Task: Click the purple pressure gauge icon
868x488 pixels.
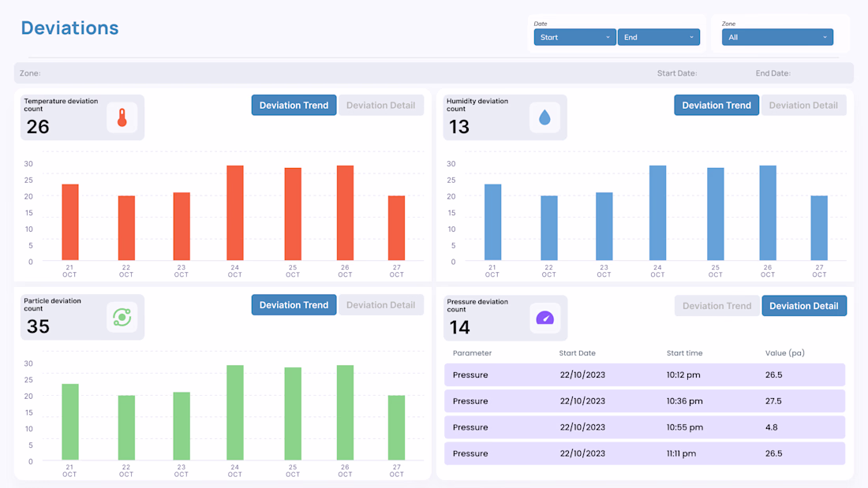Action: [544, 319]
